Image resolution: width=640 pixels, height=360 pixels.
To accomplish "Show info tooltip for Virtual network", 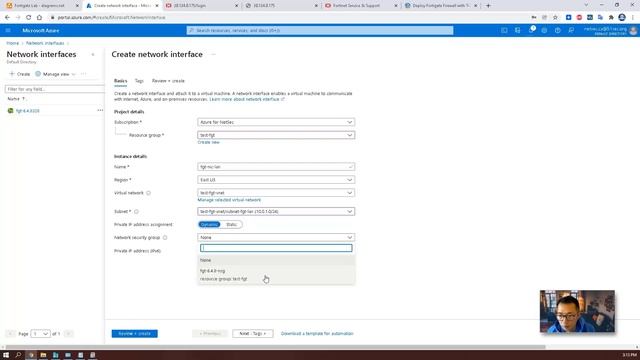I will tap(149, 193).
